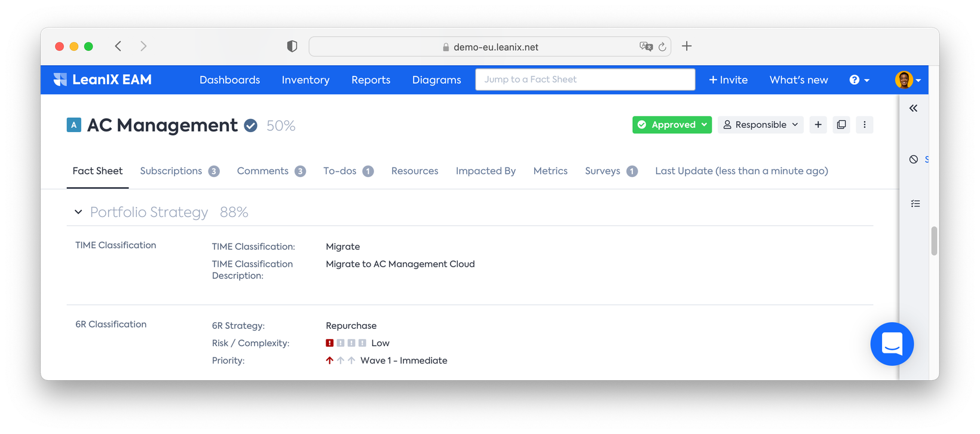Image resolution: width=980 pixels, height=434 pixels.
Task: Click the translate page icon
Action: pyautogui.click(x=646, y=47)
